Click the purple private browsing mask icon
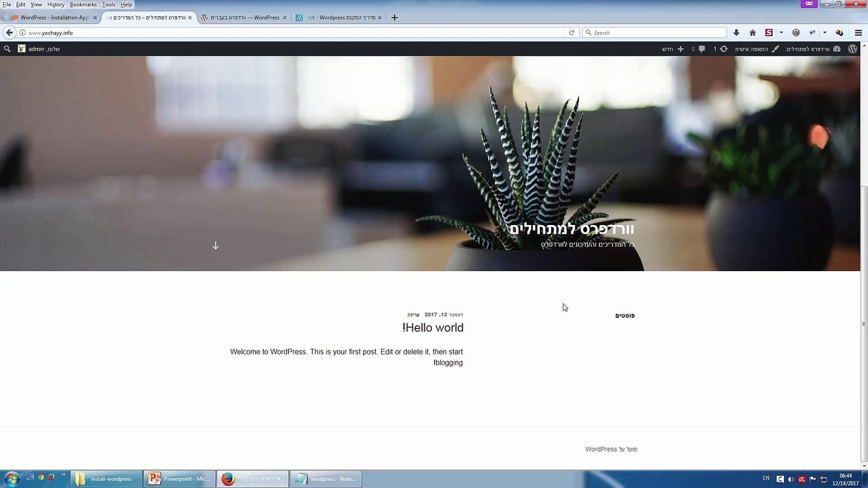Image resolution: width=868 pixels, height=488 pixels. click(x=808, y=4)
